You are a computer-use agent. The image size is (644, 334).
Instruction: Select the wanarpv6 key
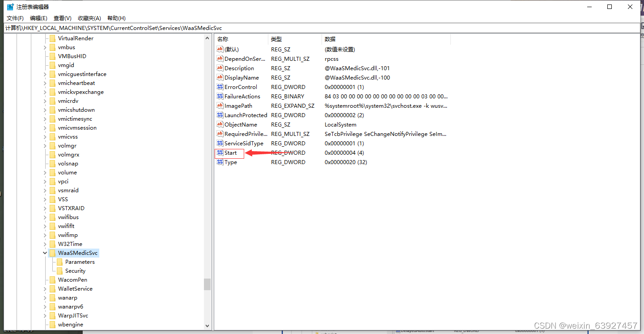(x=71, y=307)
